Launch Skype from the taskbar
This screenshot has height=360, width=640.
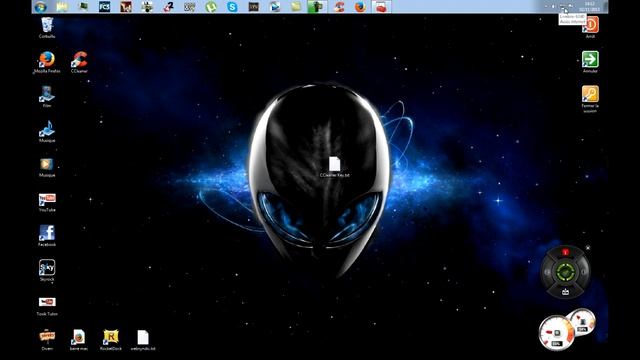click(232, 7)
